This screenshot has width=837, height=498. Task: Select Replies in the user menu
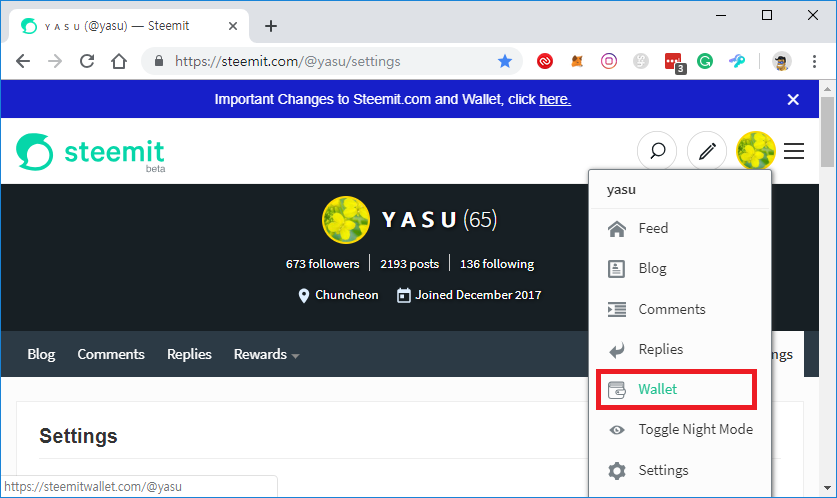680,350
